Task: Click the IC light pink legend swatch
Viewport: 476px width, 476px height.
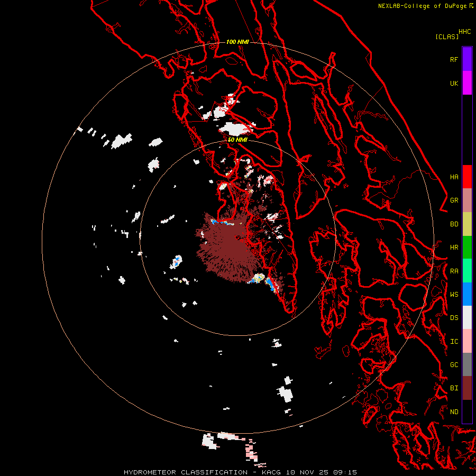Action: pyautogui.click(x=467, y=341)
